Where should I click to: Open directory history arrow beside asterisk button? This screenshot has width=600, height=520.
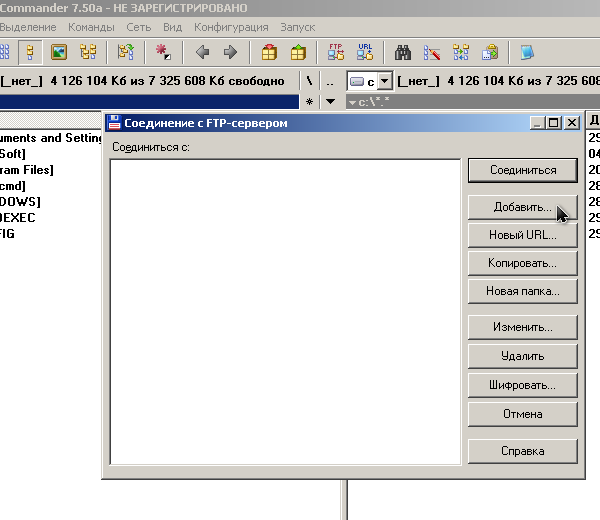(x=331, y=102)
